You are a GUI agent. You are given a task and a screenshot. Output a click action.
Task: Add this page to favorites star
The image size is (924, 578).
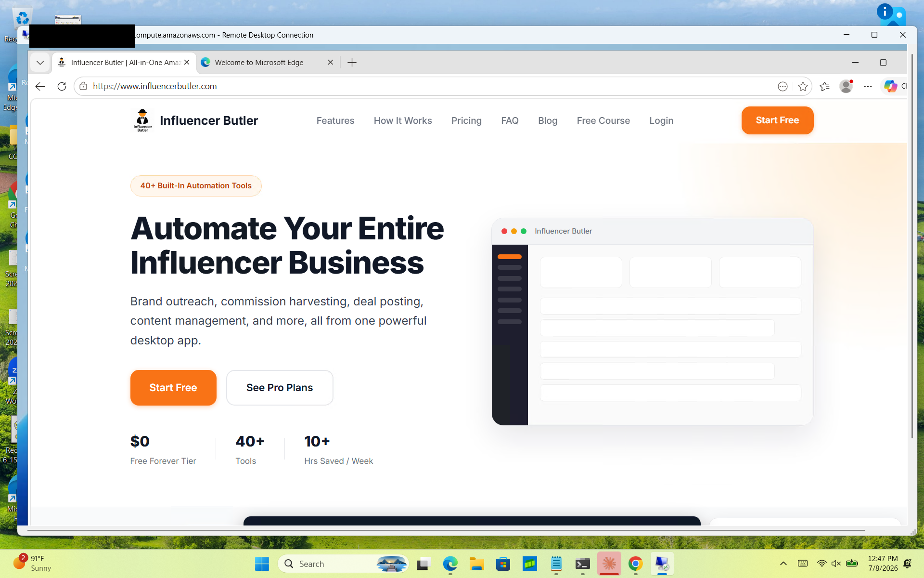pyautogui.click(x=803, y=86)
